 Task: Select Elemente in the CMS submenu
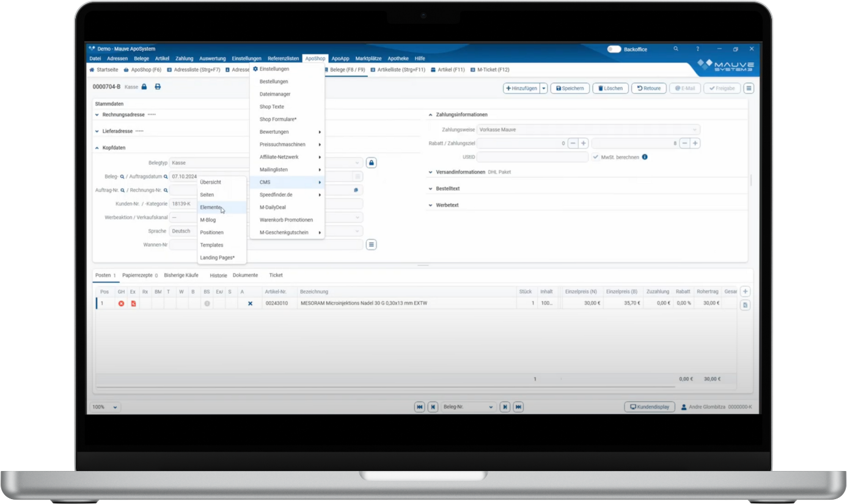(x=211, y=207)
